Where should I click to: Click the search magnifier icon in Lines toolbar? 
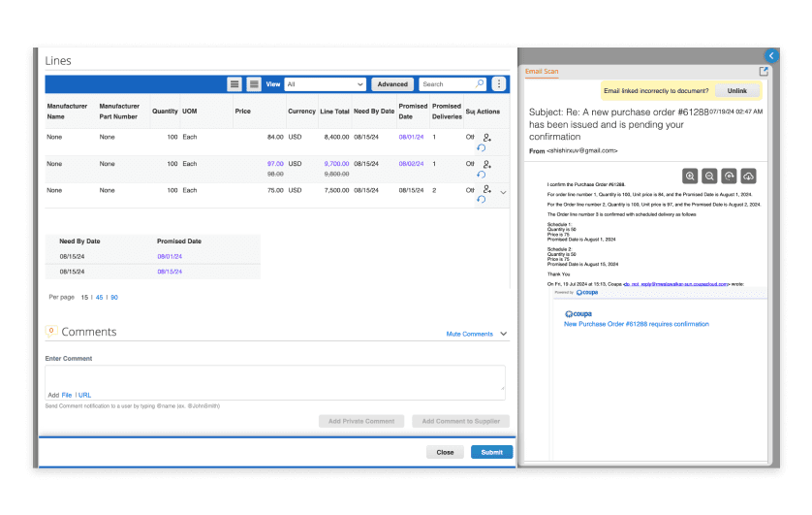[x=480, y=83]
